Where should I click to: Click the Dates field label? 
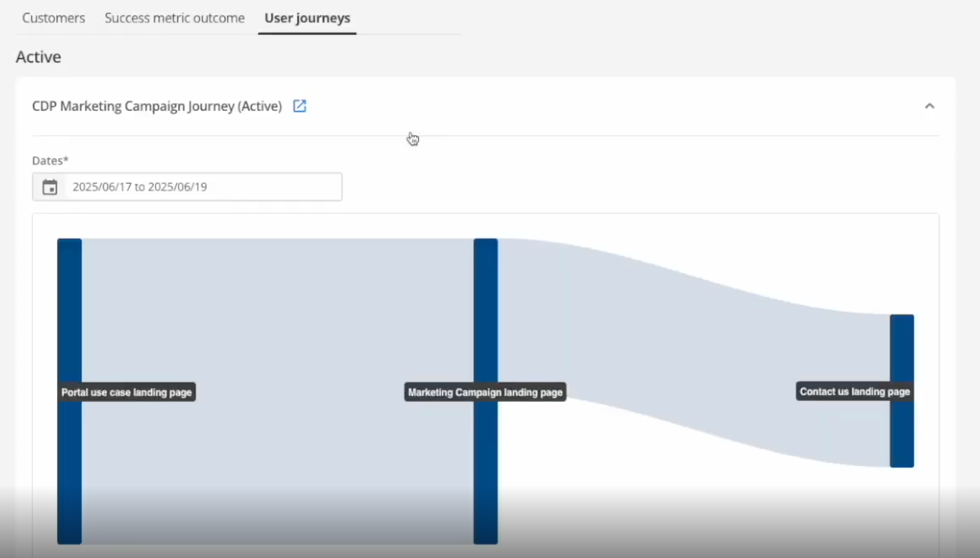point(49,160)
